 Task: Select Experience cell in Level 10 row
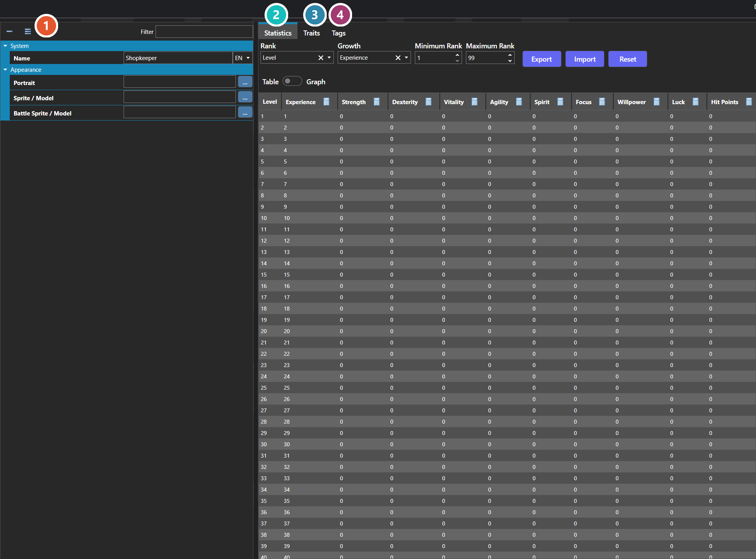pyautogui.click(x=309, y=218)
